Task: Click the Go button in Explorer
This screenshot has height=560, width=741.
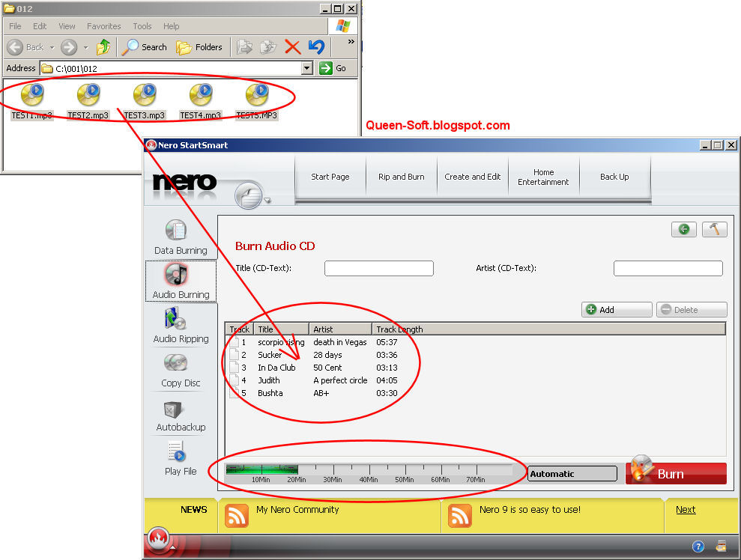Action: tap(333, 68)
